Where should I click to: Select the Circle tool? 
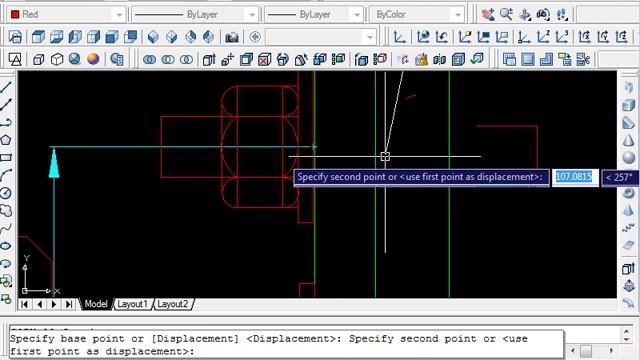pyautogui.click(x=6, y=193)
